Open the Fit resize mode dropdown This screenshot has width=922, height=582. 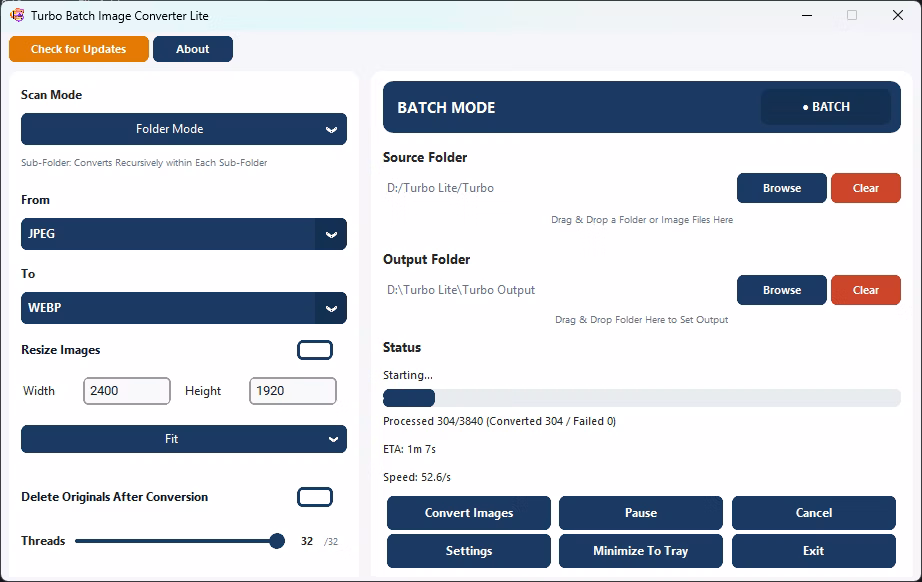[183, 439]
